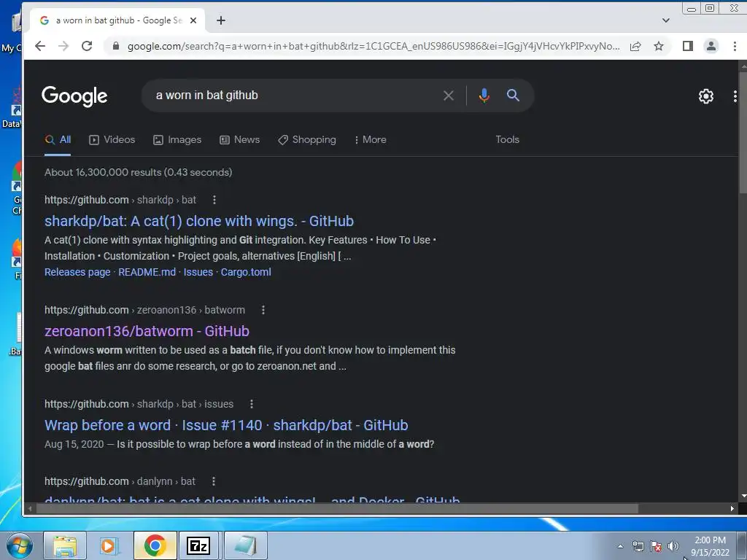Switch to News results tab
The height and width of the screenshot is (560, 747).
239,139
